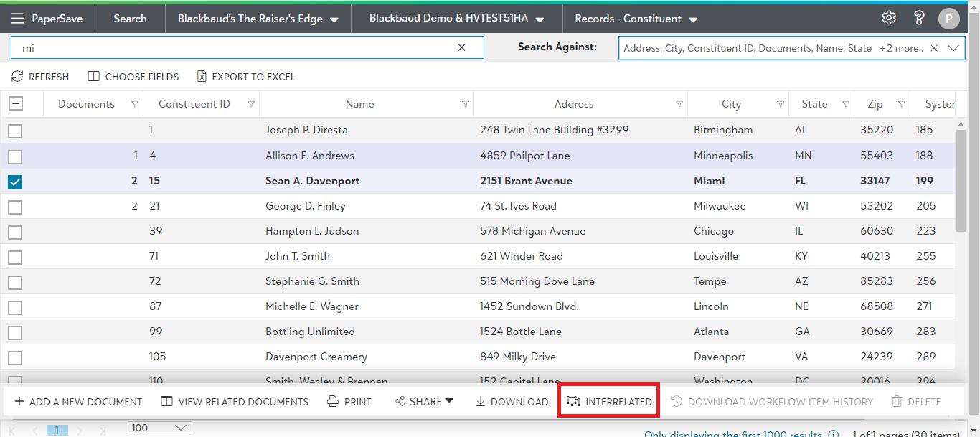
Task: Open filter for Address column
Action: [679, 104]
